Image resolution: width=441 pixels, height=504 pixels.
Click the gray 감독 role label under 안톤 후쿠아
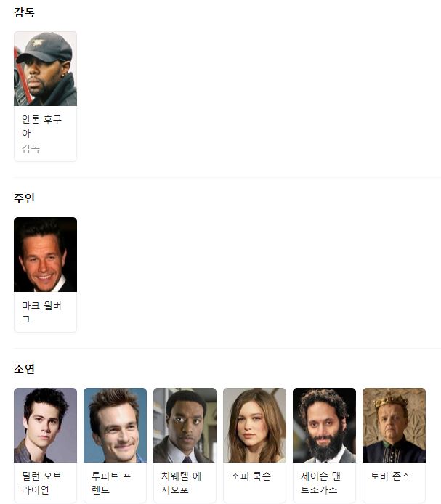coord(31,148)
